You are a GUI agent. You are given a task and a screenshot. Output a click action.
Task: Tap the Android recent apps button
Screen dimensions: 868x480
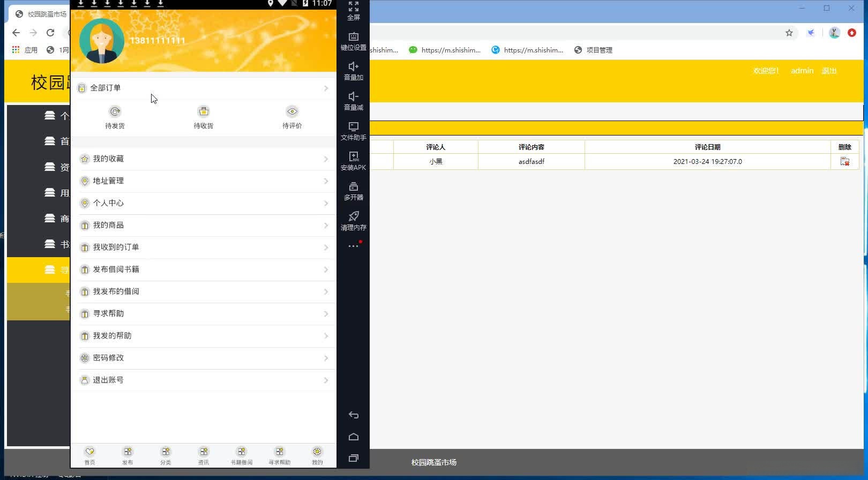pyautogui.click(x=354, y=458)
